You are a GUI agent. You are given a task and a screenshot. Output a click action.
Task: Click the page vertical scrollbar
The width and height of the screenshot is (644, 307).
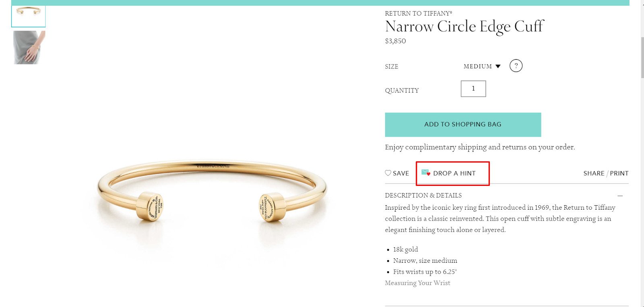coord(642,56)
